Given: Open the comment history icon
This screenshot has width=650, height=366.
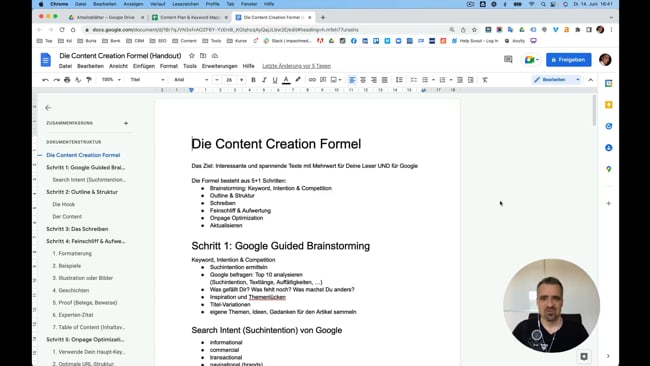Looking at the screenshot, I should tap(508, 60).
